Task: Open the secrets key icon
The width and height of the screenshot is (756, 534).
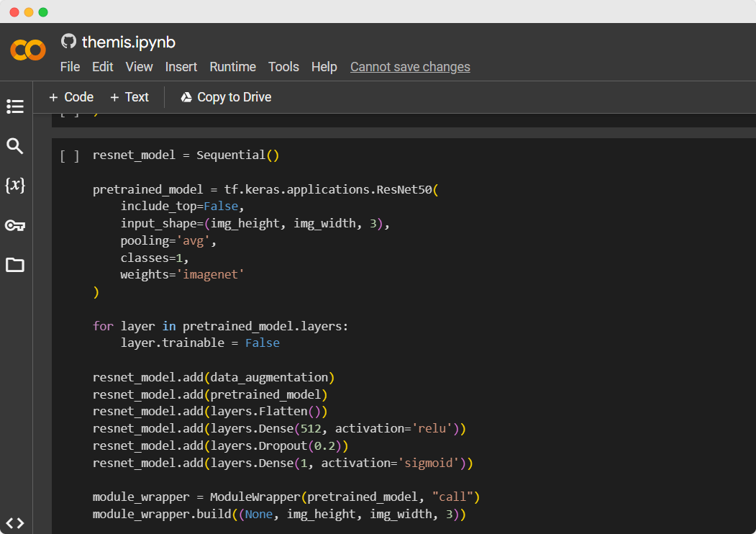Action: point(15,226)
